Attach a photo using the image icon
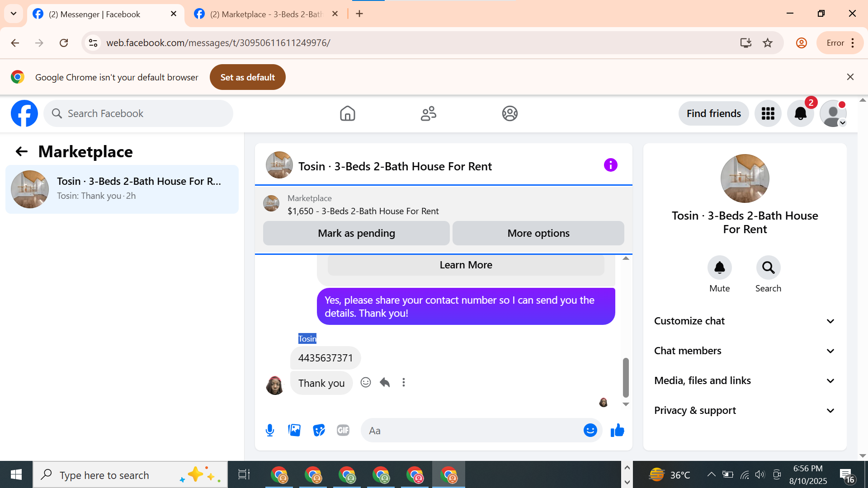Image resolution: width=868 pixels, height=488 pixels. (294, 430)
